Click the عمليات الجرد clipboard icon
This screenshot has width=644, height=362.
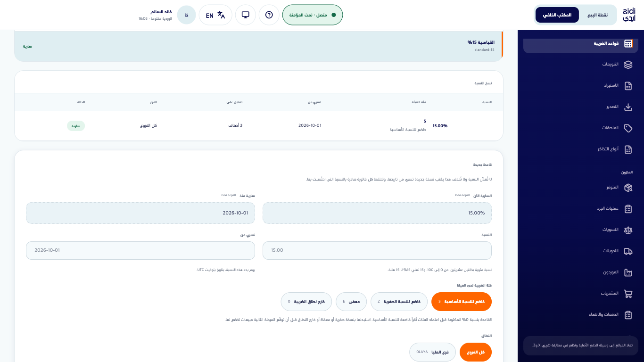point(628,209)
